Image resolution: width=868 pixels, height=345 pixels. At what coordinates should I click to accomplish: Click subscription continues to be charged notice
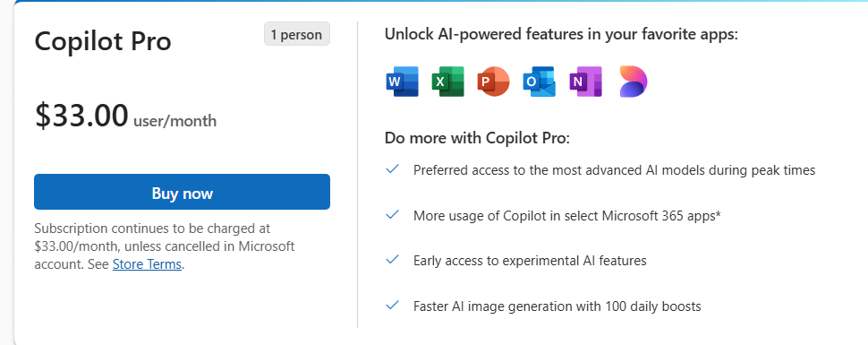point(165,246)
